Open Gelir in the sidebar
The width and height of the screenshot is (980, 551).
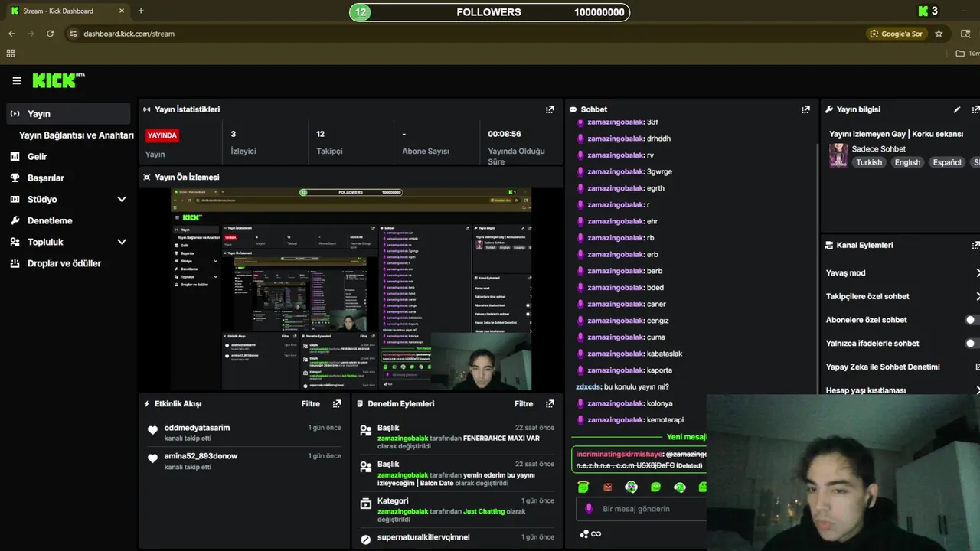pyautogui.click(x=38, y=156)
